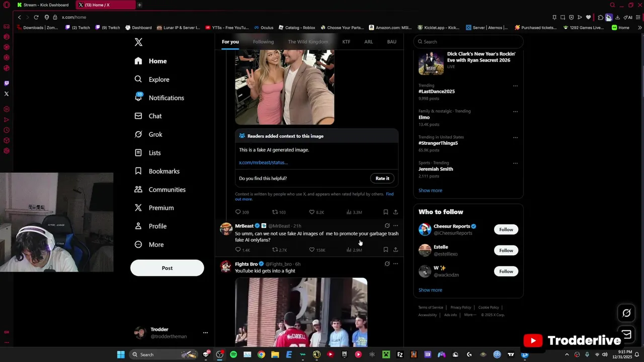Open Spotify from the Windows taskbar
This screenshot has width=644, height=362.
(x=233, y=354)
